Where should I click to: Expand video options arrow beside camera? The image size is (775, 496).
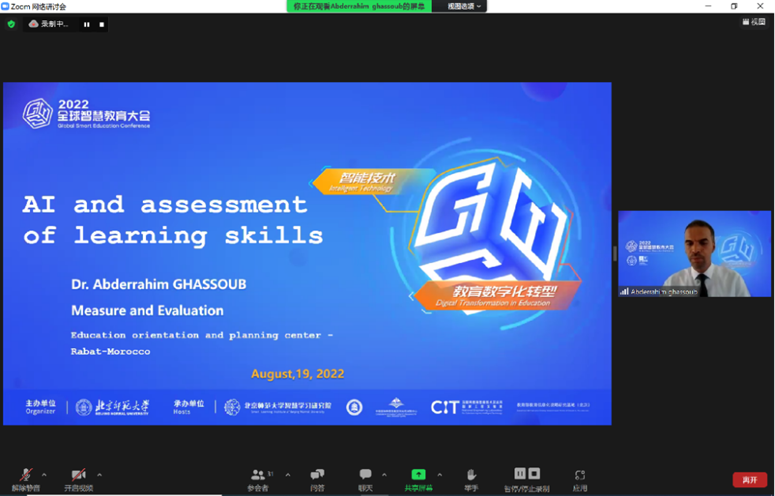pyautogui.click(x=99, y=475)
